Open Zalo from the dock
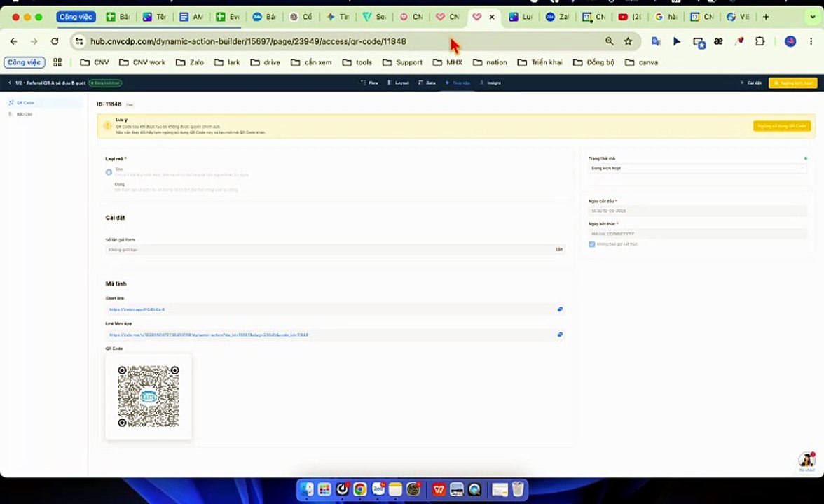824x504 pixels. (378, 489)
